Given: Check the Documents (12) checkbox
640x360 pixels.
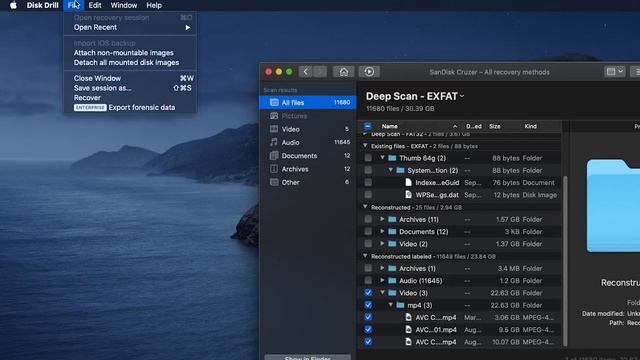Looking at the screenshot, I should (x=368, y=231).
